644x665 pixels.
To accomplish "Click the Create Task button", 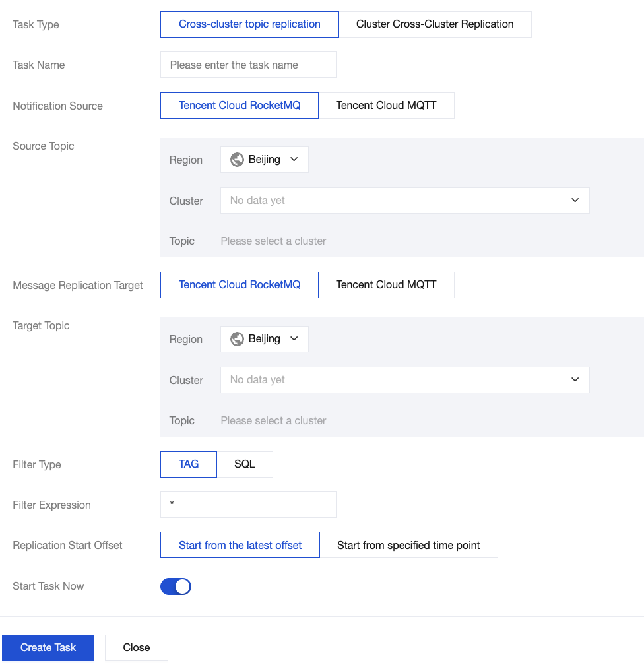I will point(48,648).
